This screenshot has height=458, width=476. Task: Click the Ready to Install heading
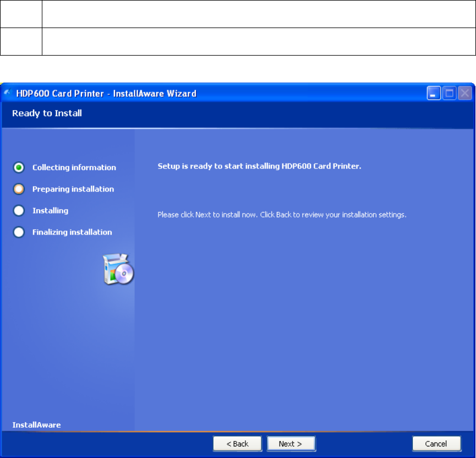tap(47, 113)
